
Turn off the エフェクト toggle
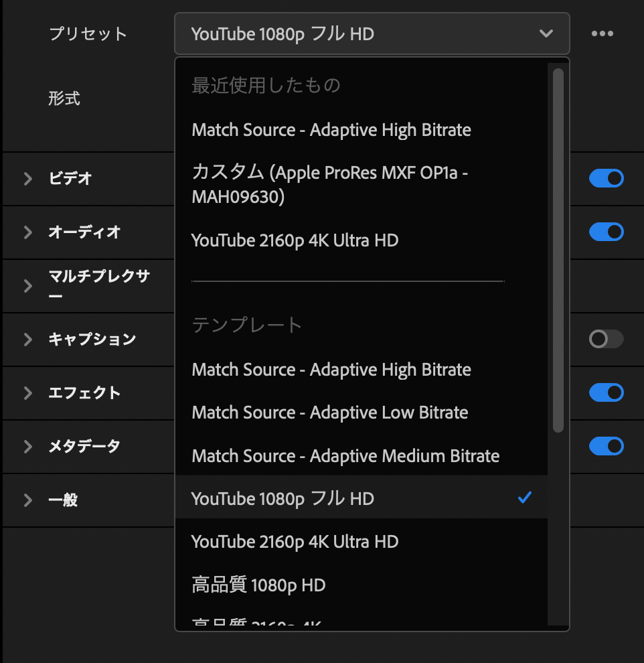(x=607, y=392)
